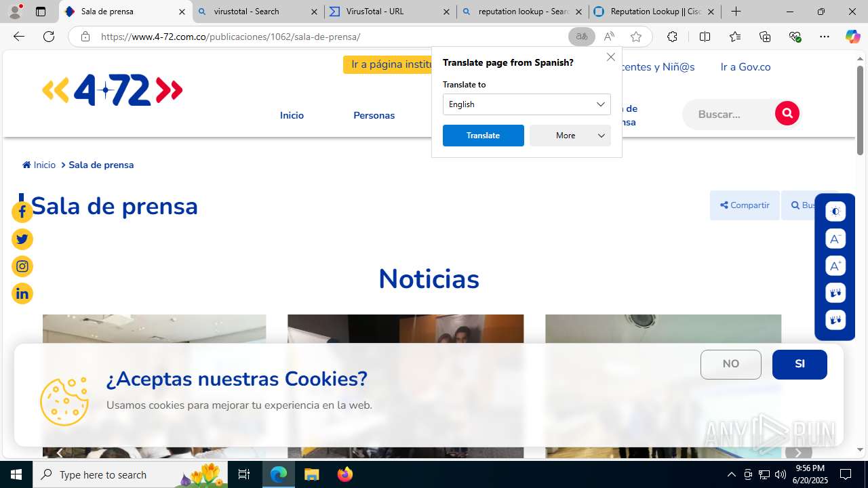Screen dimensions: 868x488
Task: Click the second sign language hands icon
Action: click(835, 320)
